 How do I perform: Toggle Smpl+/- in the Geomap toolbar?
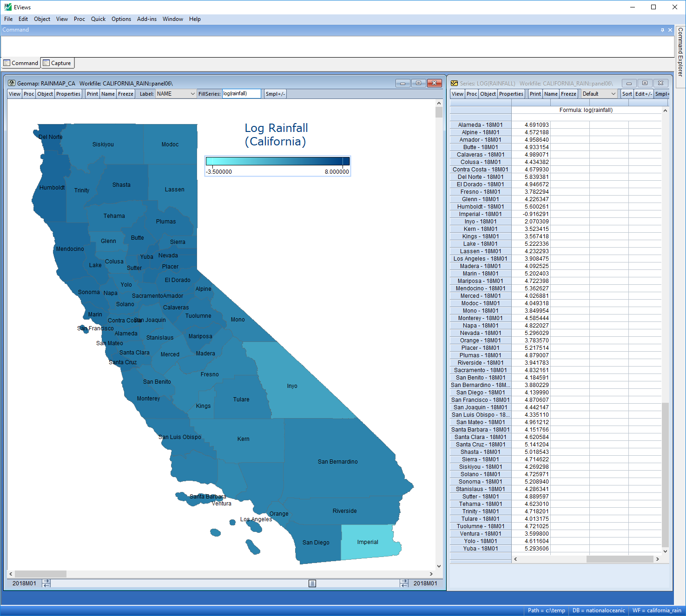click(275, 94)
